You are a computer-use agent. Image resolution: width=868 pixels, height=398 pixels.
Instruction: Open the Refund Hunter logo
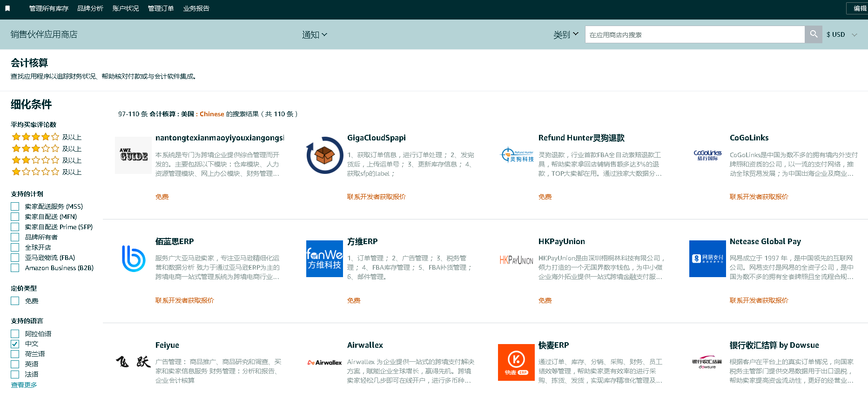click(x=517, y=155)
